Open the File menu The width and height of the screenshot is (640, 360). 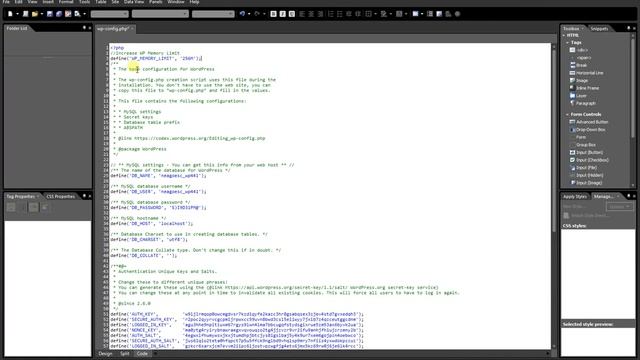[x=6, y=2]
